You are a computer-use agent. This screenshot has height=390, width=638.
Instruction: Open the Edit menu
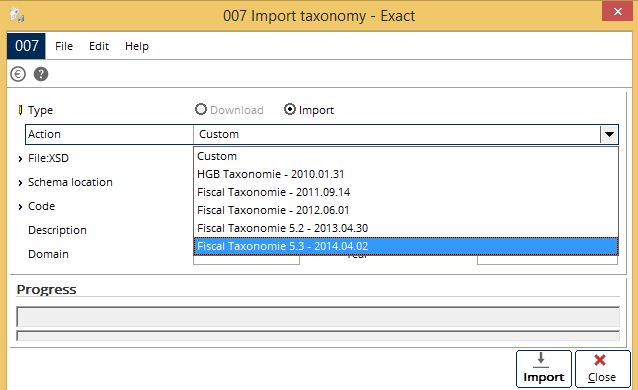tap(99, 46)
